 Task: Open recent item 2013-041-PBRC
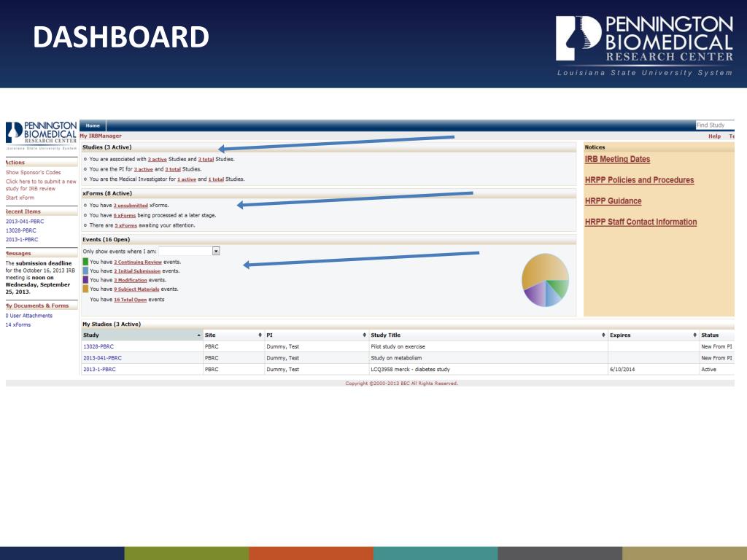pos(25,222)
